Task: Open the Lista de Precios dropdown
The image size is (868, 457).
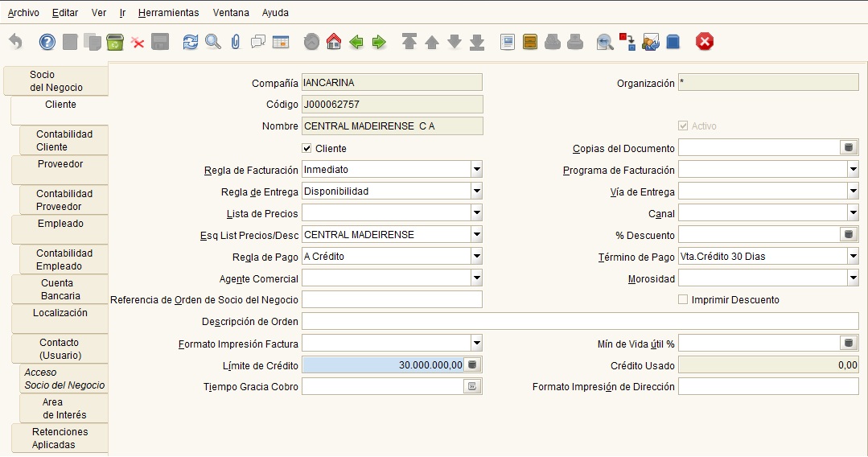Action: pos(476,212)
